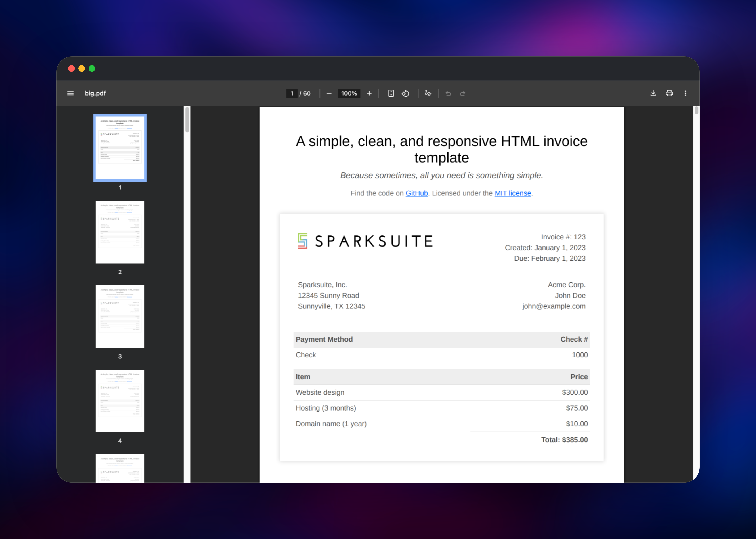The height and width of the screenshot is (539, 756).
Task: Click the $10.00 price
Action: [576, 424]
